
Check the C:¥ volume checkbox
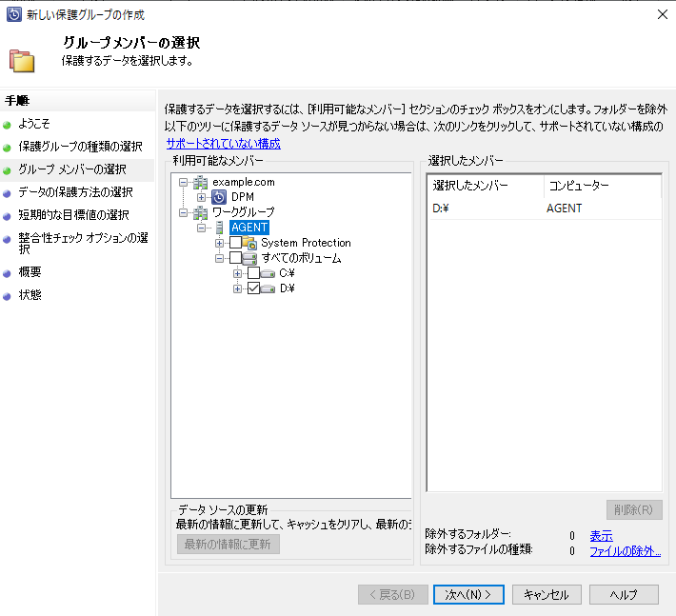point(253,273)
